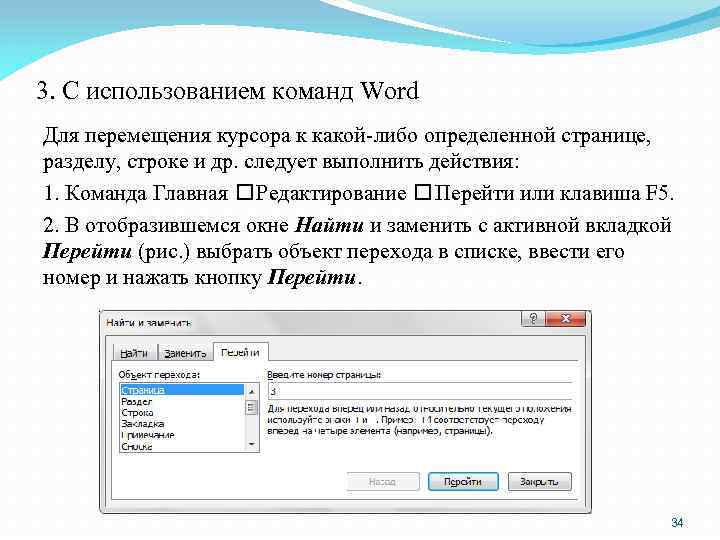This screenshot has width=720, height=540.
Task: Click the Назад button
Action: pos(383,482)
